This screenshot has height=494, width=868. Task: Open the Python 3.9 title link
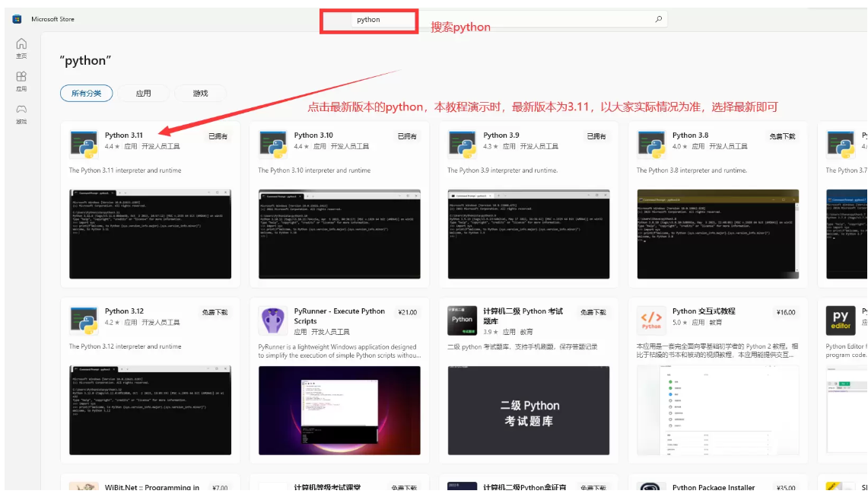click(x=501, y=135)
